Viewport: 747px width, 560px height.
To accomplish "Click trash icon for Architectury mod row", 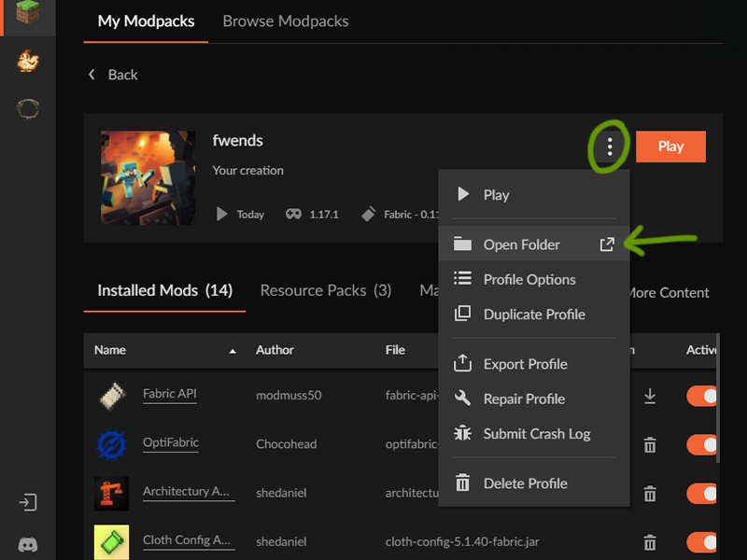I will pyautogui.click(x=650, y=493).
